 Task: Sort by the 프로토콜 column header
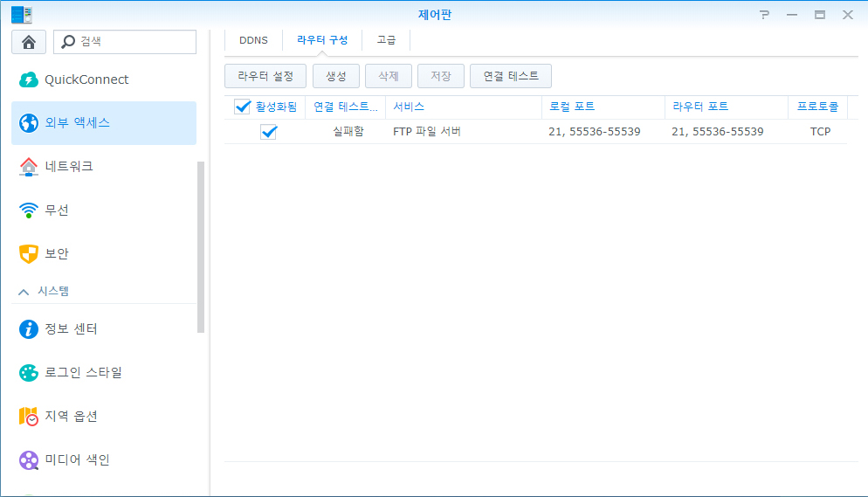(817, 107)
